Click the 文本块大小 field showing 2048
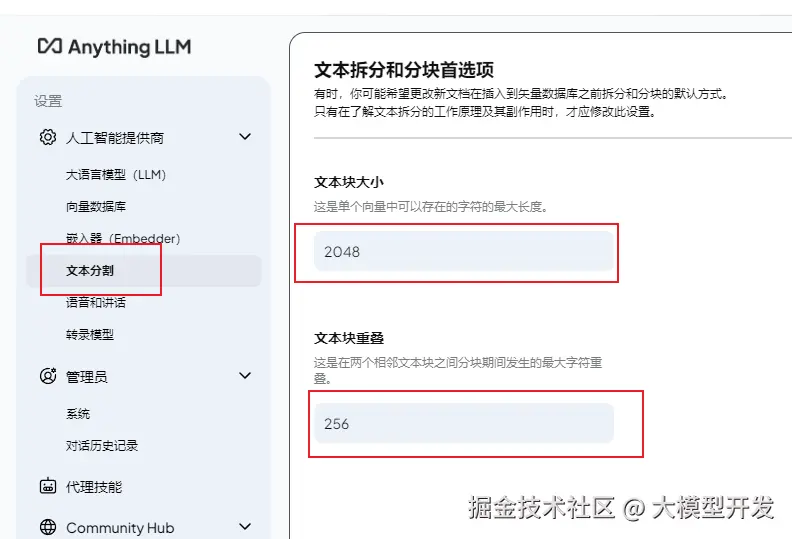 coord(463,252)
